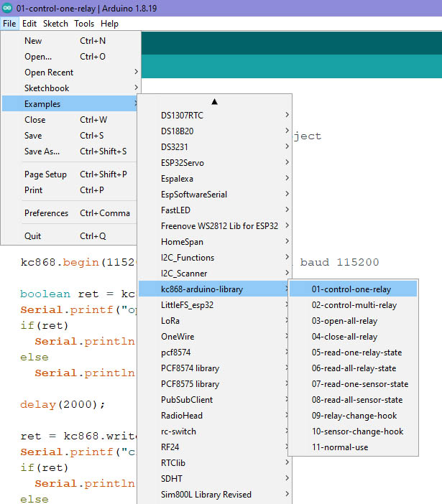442x504 pixels.
Task: Choose 07-read-one-sensor-state example
Action: [x=359, y=384]
